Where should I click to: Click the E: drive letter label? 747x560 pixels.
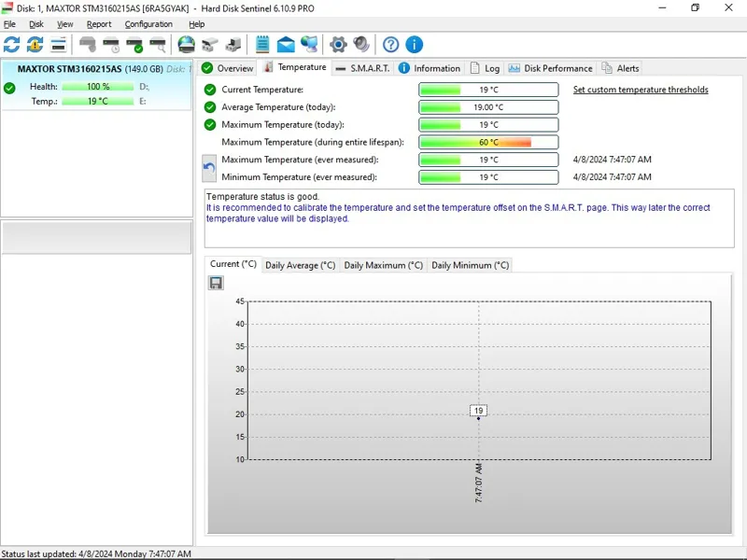[x=143, y=102]
